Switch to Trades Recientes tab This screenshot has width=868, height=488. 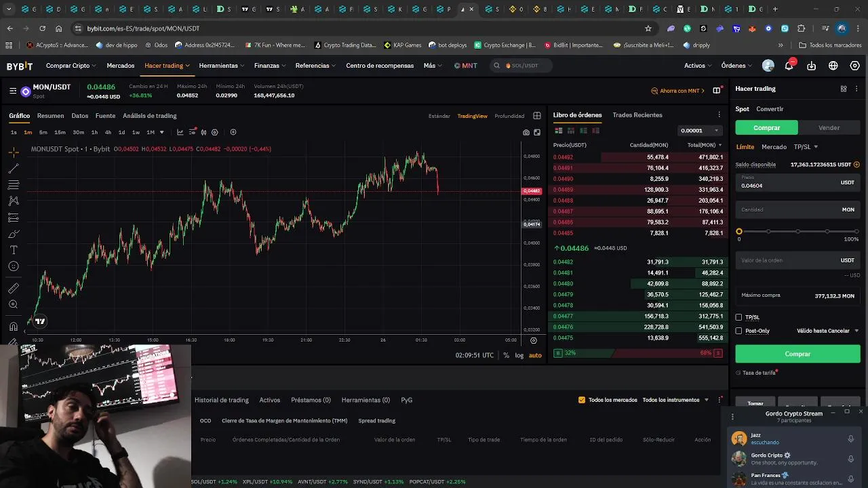(637, 115)
